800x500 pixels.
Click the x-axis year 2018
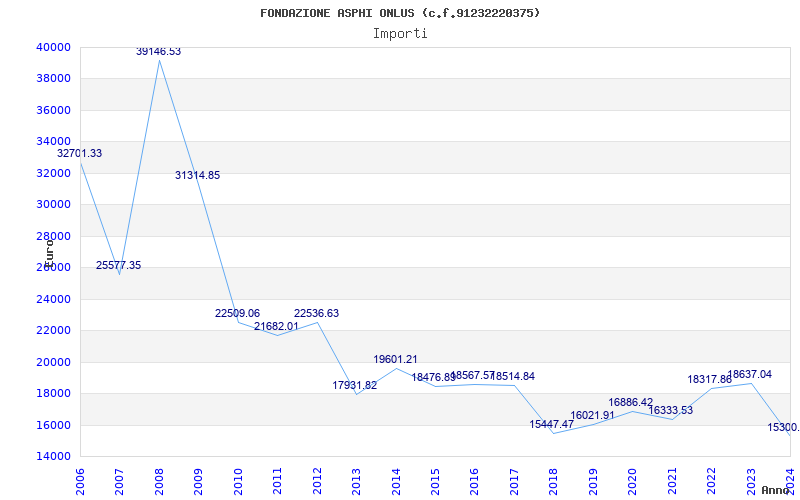(x=554, y=482)
